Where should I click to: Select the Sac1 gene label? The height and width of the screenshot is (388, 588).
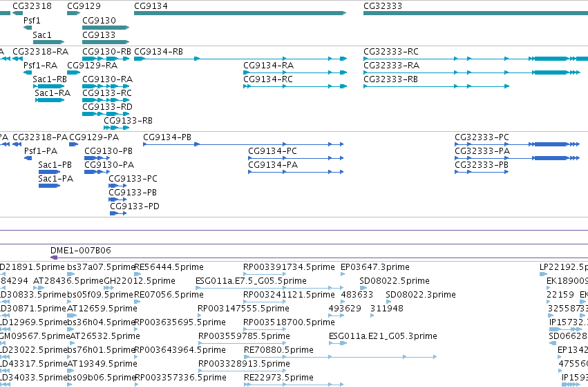tap(42, 35)
